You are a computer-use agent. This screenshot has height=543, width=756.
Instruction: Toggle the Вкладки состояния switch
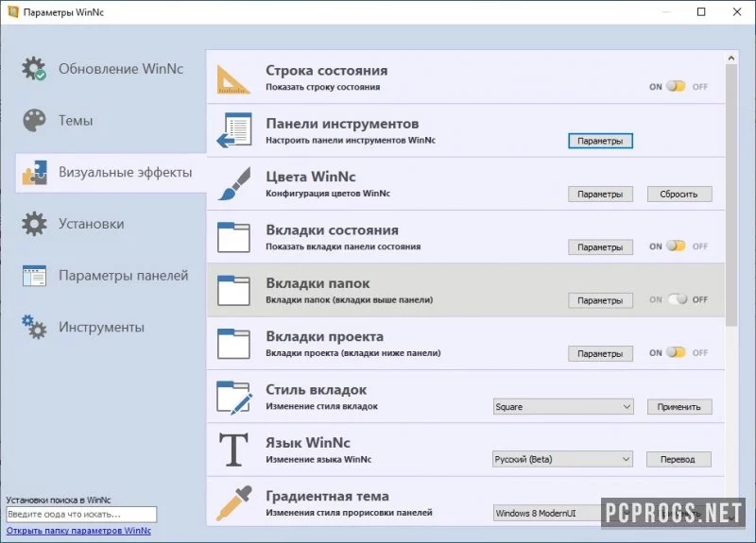tap(676, 246)
